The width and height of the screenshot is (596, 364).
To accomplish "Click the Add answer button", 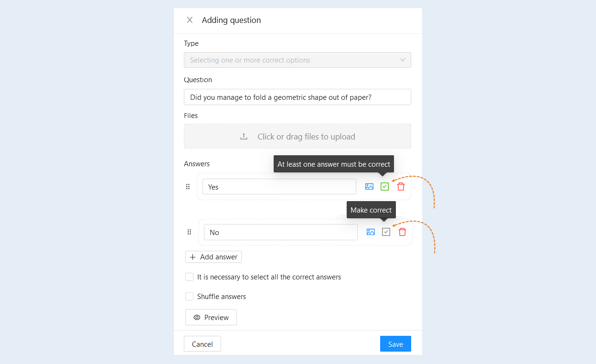I will tap(213, 257).
